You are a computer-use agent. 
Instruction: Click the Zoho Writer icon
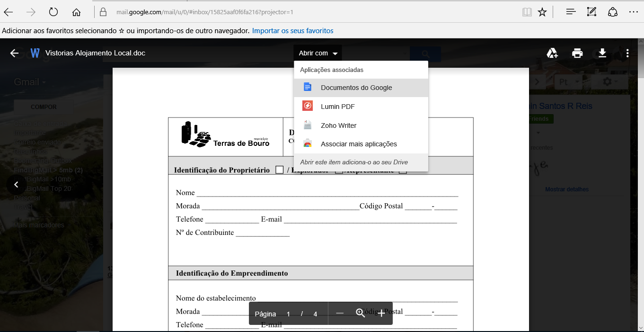coord(308,125)
